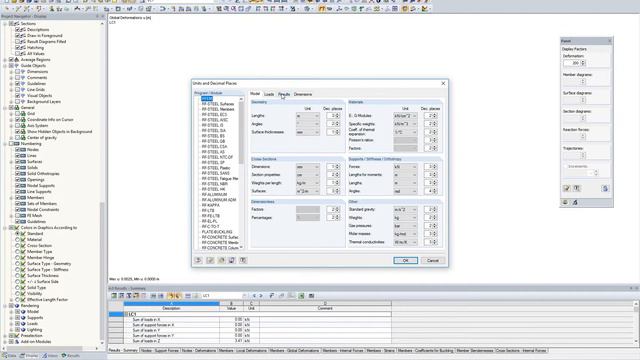Click the Deformation factor field in Panel
640x360 pixels.
click(x=571, y=63)
